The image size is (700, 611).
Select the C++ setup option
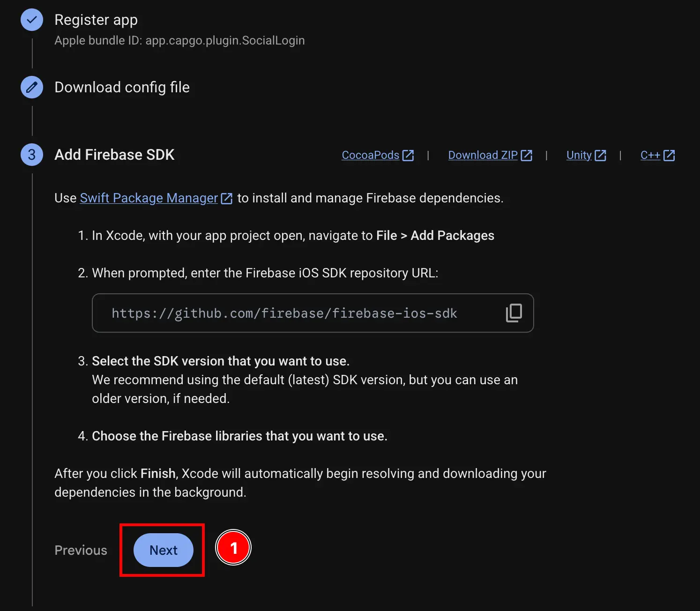pyautogui.click(x=651, y=155)
